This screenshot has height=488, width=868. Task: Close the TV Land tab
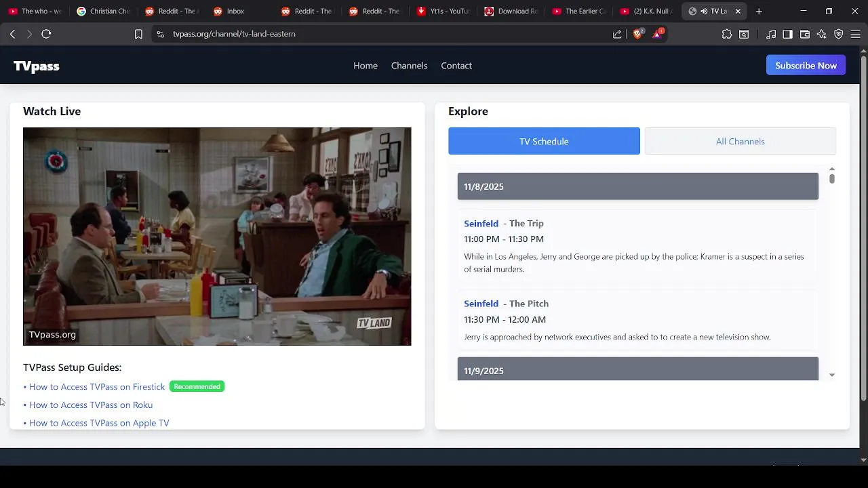click(738, 11)
